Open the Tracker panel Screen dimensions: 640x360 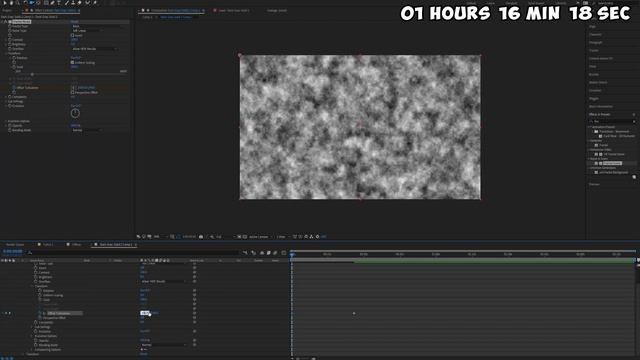(x=593, y=51)
